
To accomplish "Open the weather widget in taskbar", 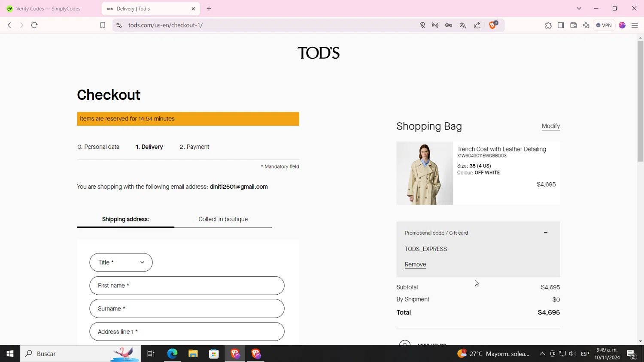I will [493, 354].
